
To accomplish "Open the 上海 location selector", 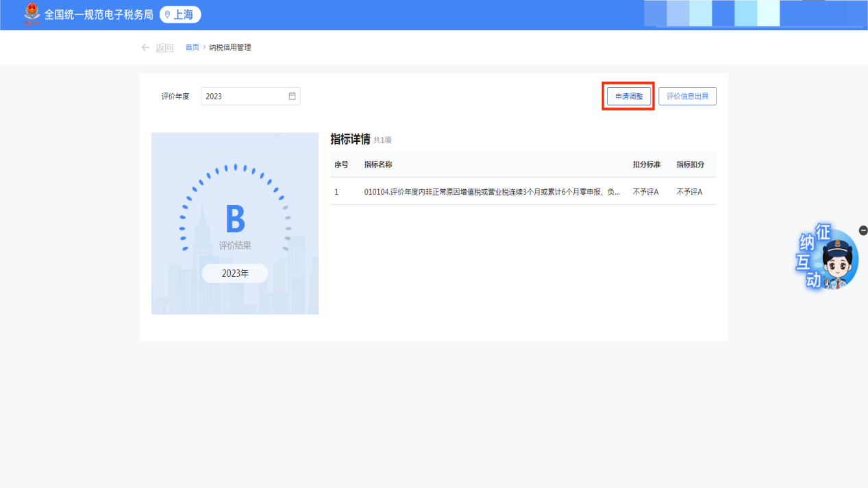I will tap(180, 14).
